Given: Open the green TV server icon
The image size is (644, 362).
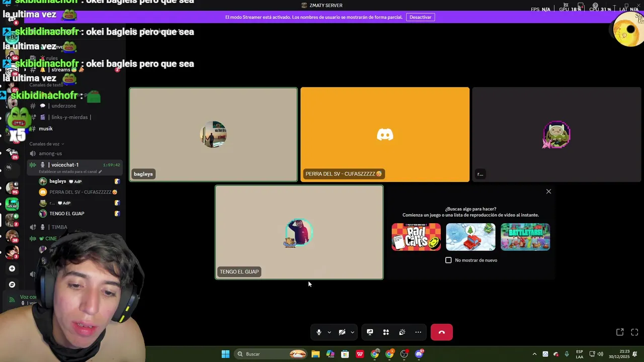Looking at the screenshot, I should click(x=12, y=204).
